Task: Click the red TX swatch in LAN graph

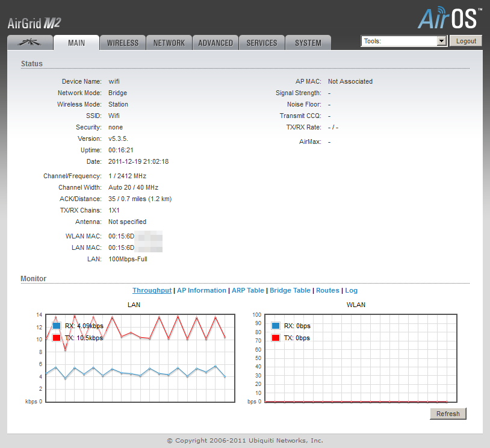Action: [x=57, y=338]
